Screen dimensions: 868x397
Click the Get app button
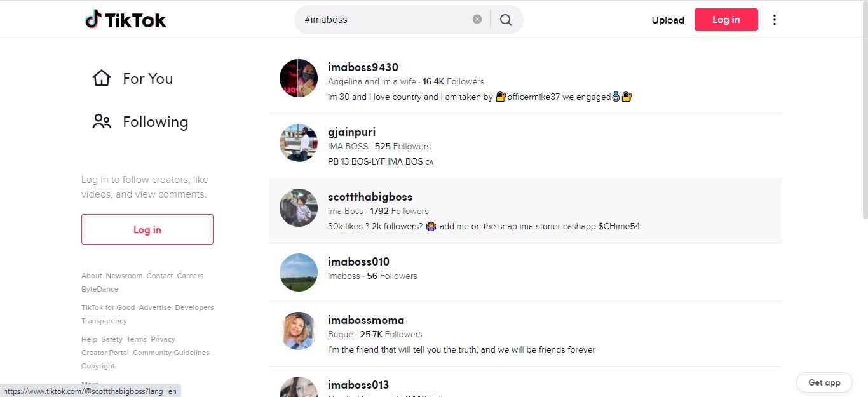click(824, 382)
